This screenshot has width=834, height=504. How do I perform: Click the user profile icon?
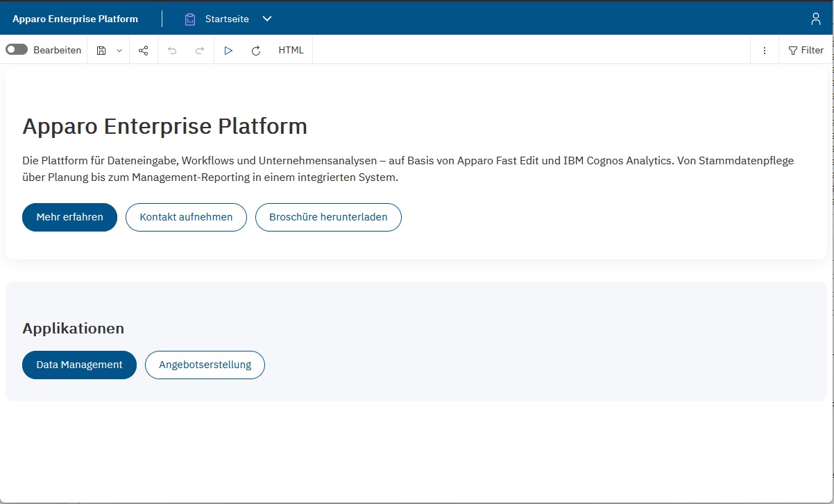[816, 19]
